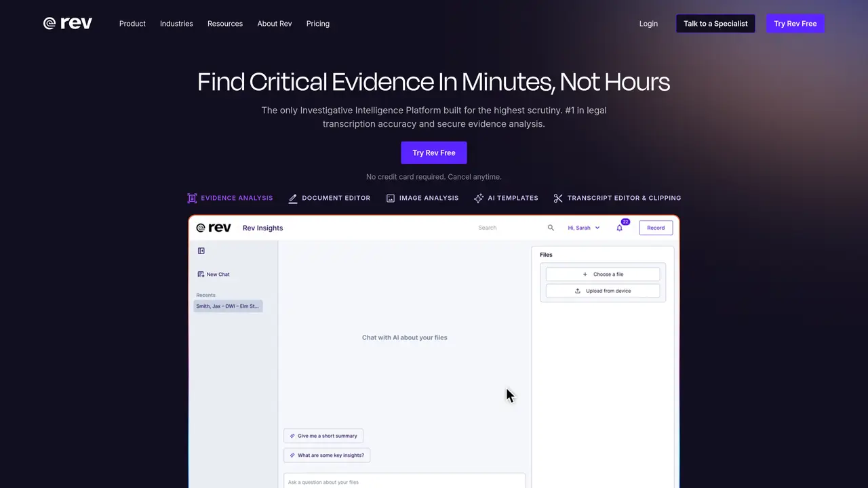Screen dimensions: 868x488
Task: Switch to the Document Editor tab
Action: pyautogui.click(x=330, y=198)
